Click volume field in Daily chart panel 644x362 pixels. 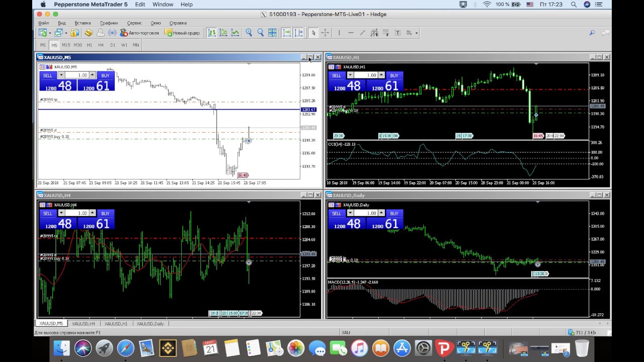[x=366, y=213]
